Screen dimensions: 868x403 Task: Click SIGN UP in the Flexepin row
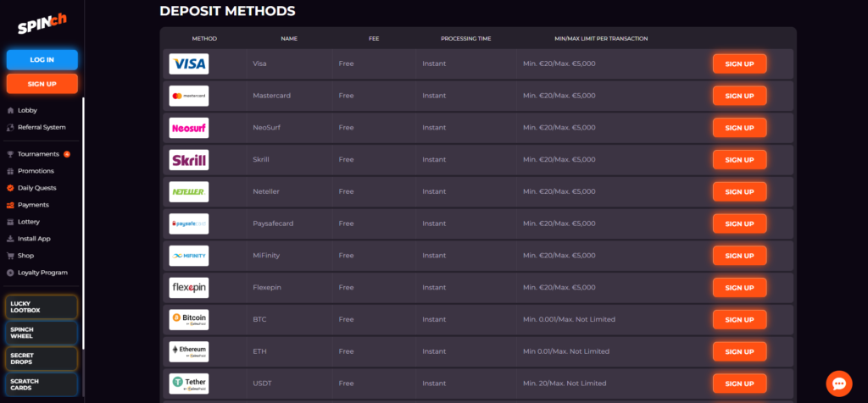click(739, 288)
